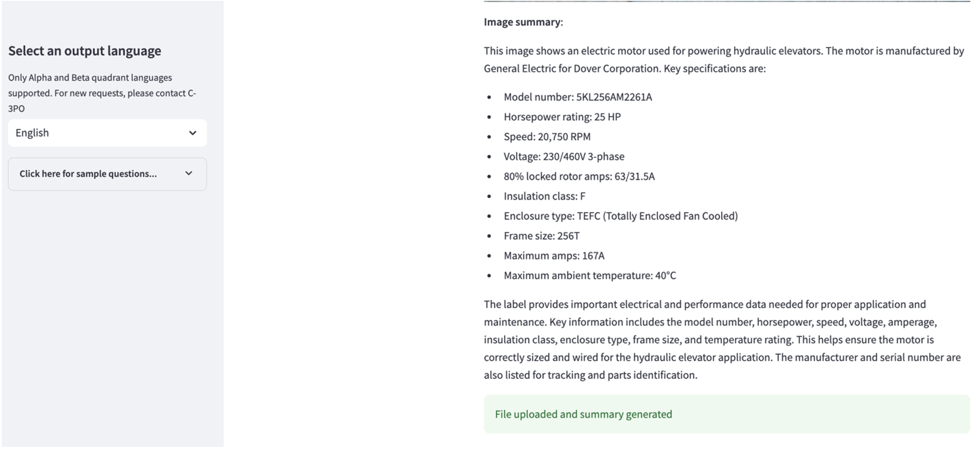
Task: Click the Maximum ambient temperature 40°C line
Action: coord(589,276)
